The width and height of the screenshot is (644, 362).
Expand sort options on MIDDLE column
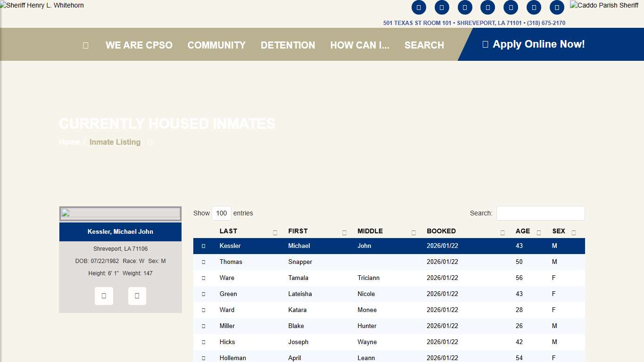point(413,232)
